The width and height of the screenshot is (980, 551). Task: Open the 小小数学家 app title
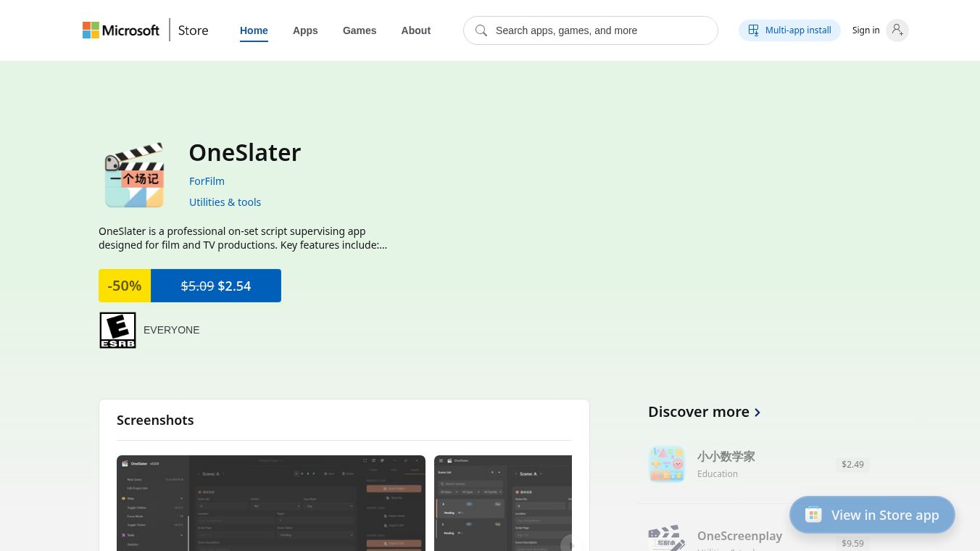click(726, 456)
